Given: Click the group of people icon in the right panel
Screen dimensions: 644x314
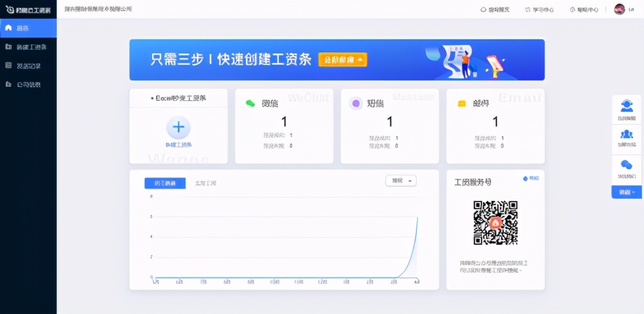Looking at the screenshot, I should pyautogui.click(x=627, y=134).
